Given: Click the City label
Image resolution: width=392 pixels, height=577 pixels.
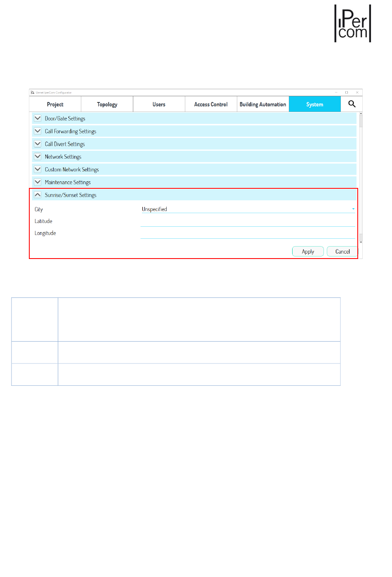Looking at the screenshot, I should tap(39, 209).
